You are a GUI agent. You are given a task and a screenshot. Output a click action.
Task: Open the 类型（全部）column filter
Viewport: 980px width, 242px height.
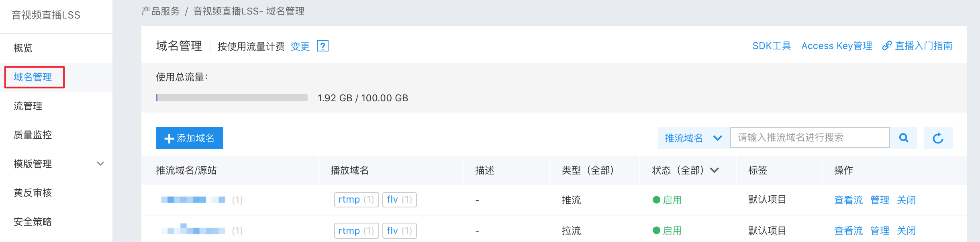tap(588, 170)
